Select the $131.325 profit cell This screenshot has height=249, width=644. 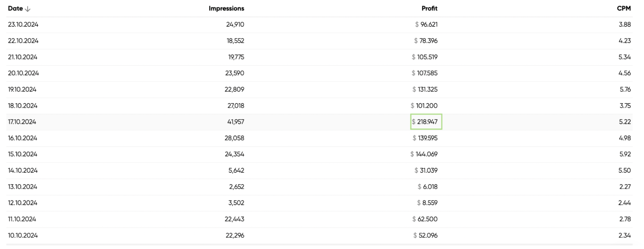click(x=425, y=89)
